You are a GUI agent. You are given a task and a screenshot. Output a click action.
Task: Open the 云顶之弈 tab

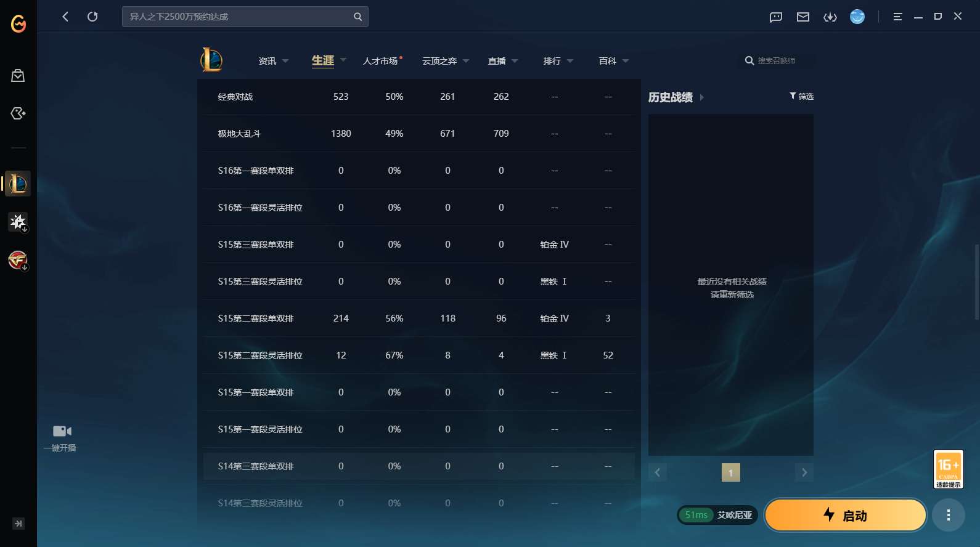tap(439, 61)
